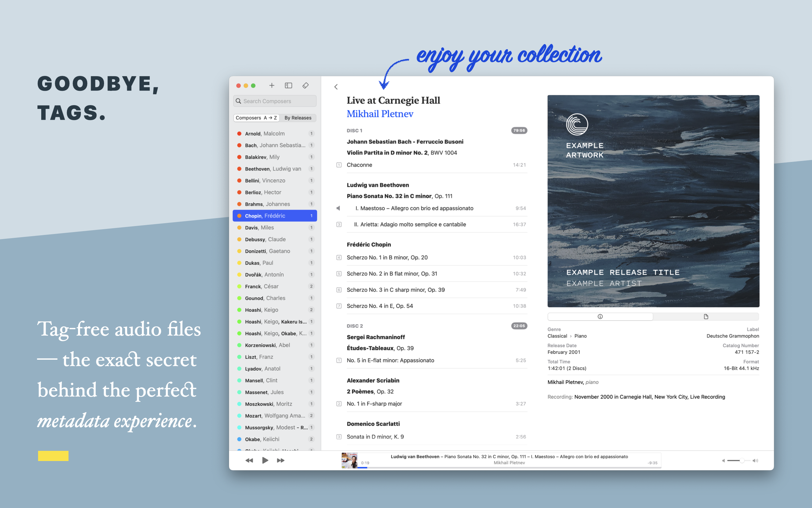Seek in the playback progress bar
Image resolution: width=812 pixels, height=508 pixels.
pyautogui.click(x=509, y=467)
